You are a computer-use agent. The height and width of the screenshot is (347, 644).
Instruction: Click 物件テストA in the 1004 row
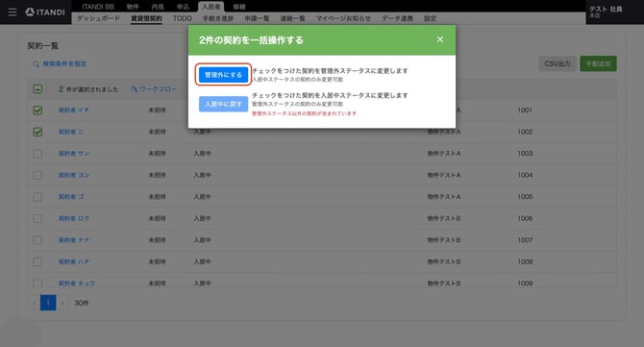(x=444, y=175)
